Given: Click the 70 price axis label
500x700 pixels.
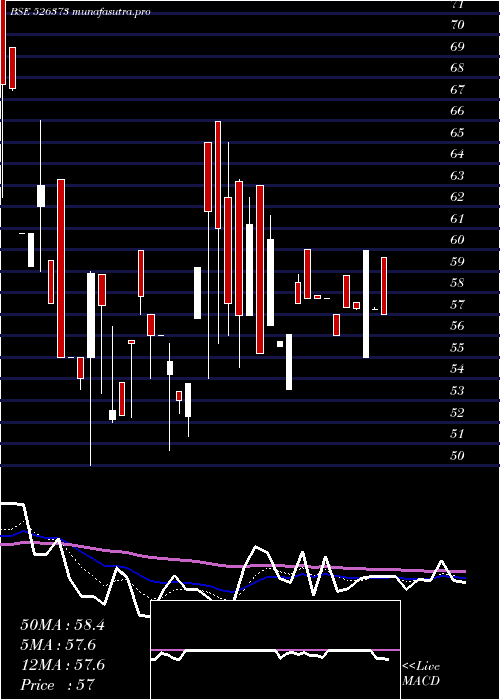Looking at the screenshot, I should click(x=458, y=25).
